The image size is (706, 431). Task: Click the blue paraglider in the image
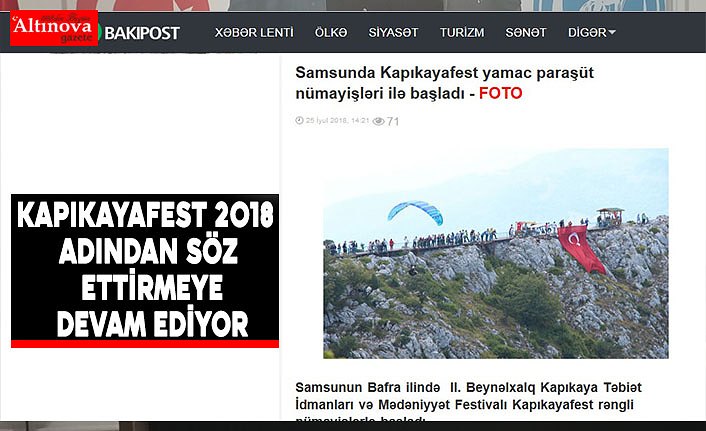pyautogui.click(x=415, y=213)
